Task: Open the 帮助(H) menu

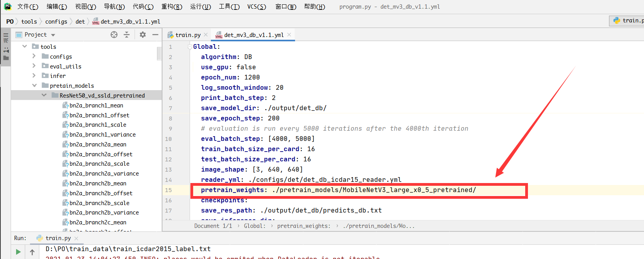Action: (x=314, y=6)
